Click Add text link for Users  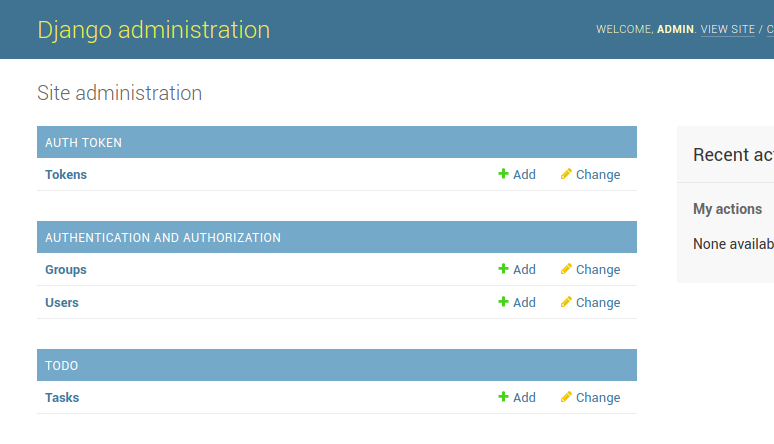pyautogui.click(x=524, y=302)
